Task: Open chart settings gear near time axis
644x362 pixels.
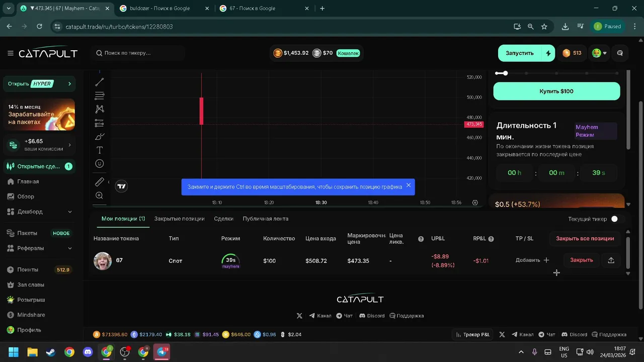Action: [x=475, y=203]
